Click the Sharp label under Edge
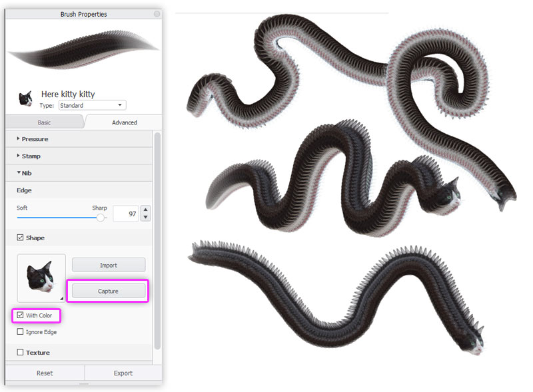This screenshot has height=392, width=533. [99, 208]
